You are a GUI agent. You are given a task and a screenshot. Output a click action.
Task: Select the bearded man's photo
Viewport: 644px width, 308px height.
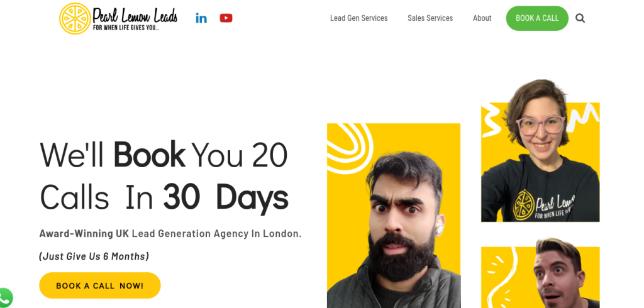click(x=394, y=216)
